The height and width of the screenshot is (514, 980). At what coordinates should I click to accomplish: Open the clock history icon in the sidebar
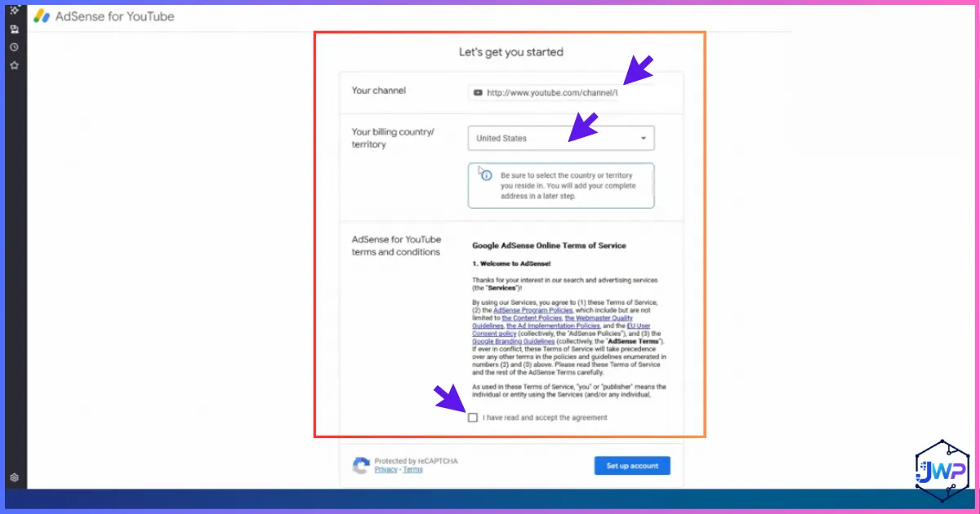pos(14,47)
